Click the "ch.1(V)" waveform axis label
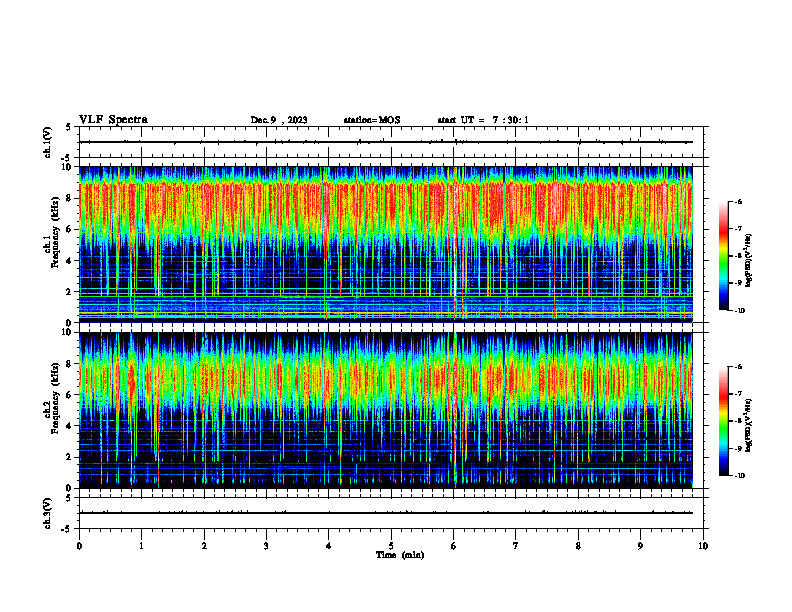The height and width of the screenshot is (612, 792). 48,142
